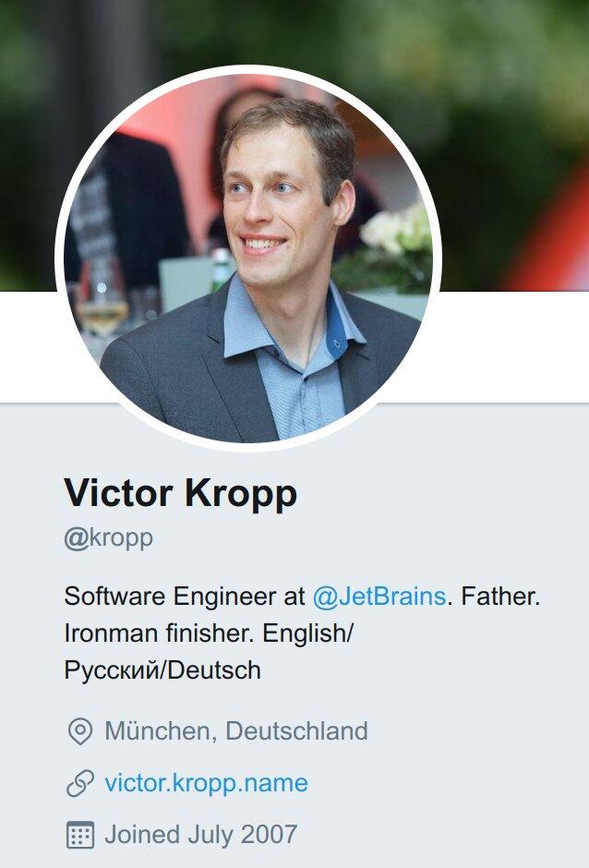589x868 pixels.
Task: Click the Victor Kropp display name
Action: click(x=181, y=493)
